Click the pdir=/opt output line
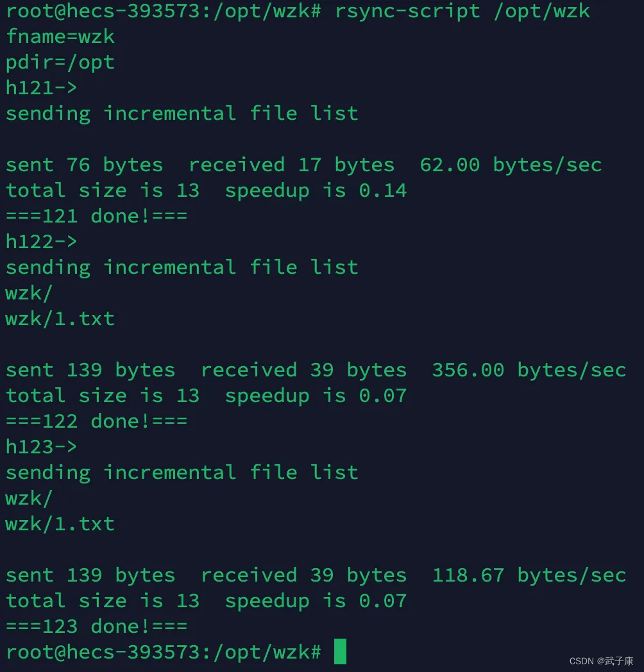The width and height of the screenshot is (644, 672). [x=60, y=63]
